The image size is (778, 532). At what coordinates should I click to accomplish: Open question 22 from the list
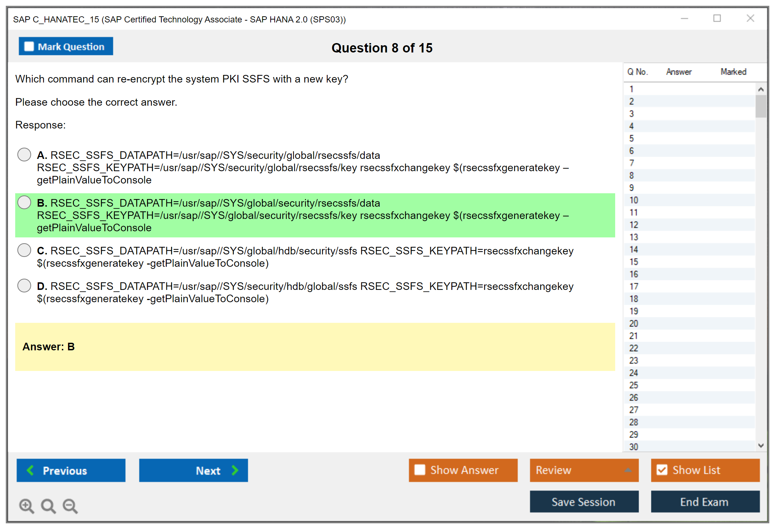634,348
